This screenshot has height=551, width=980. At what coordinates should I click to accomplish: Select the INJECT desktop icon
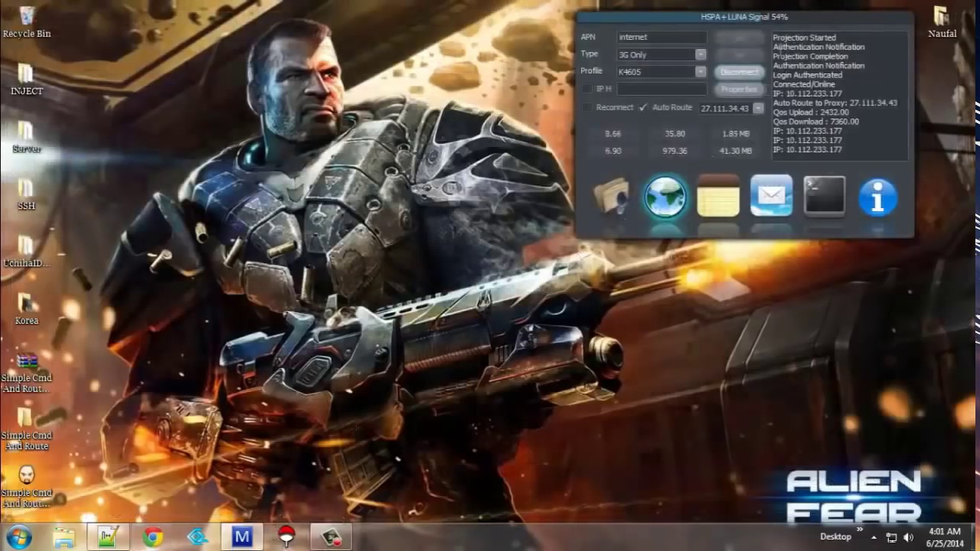pyautogui.click(x=27, y=80)
